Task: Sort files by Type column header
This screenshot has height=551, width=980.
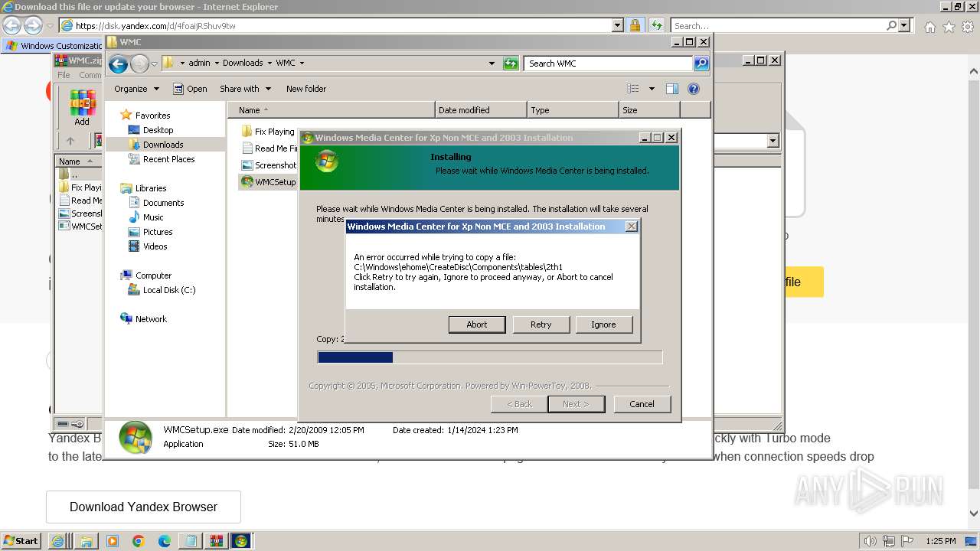Action: pos(573,110)
